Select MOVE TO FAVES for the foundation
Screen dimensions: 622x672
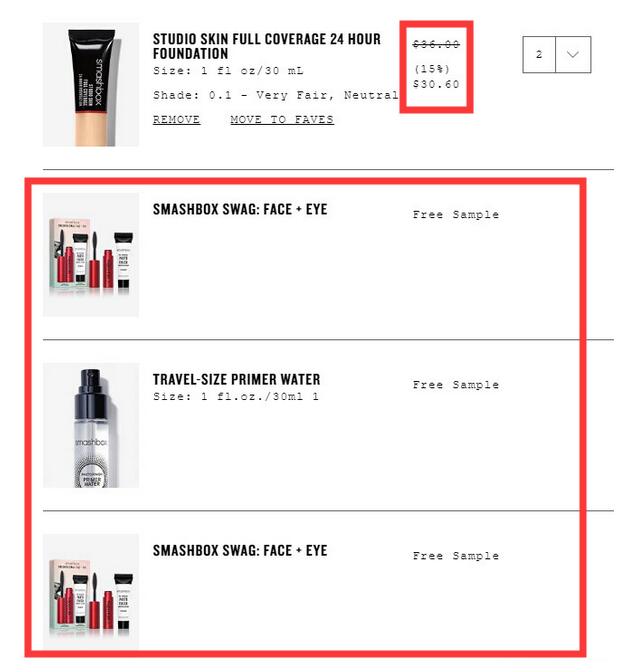point(282,120)
